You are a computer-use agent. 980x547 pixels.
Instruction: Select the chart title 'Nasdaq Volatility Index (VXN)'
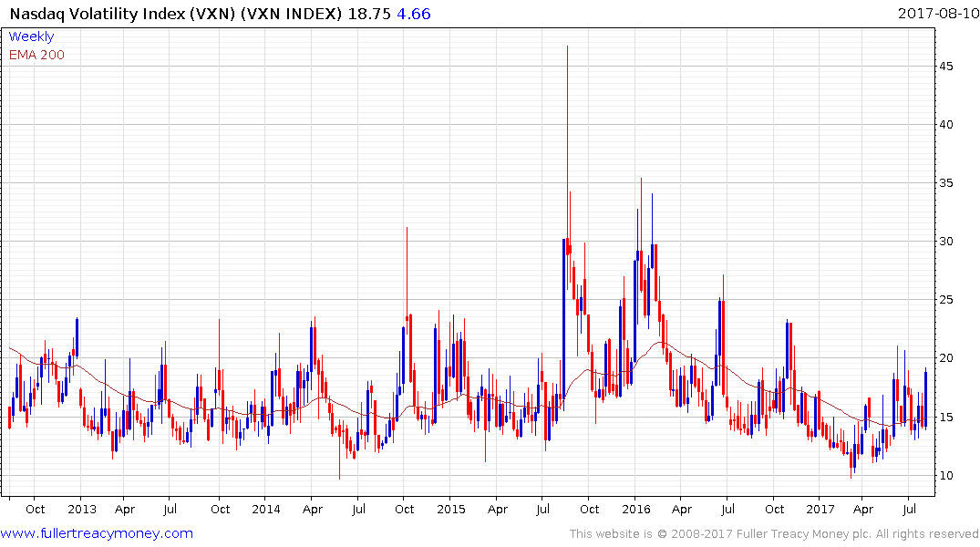[124, 14]
